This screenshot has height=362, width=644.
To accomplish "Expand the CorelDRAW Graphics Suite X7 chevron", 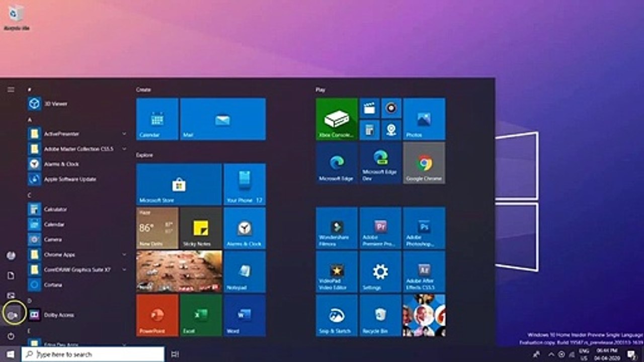I will (124, 269).
